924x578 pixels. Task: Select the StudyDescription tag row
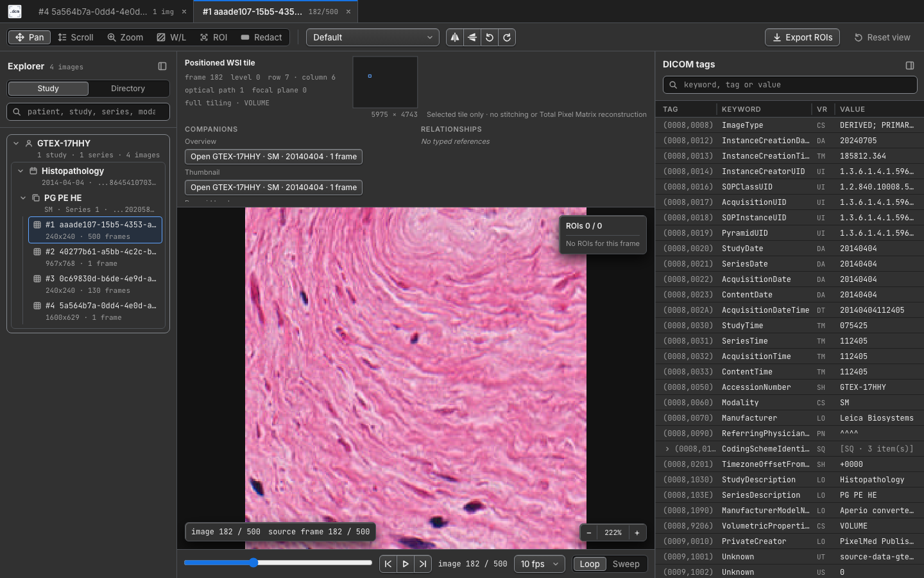[790, 480]
